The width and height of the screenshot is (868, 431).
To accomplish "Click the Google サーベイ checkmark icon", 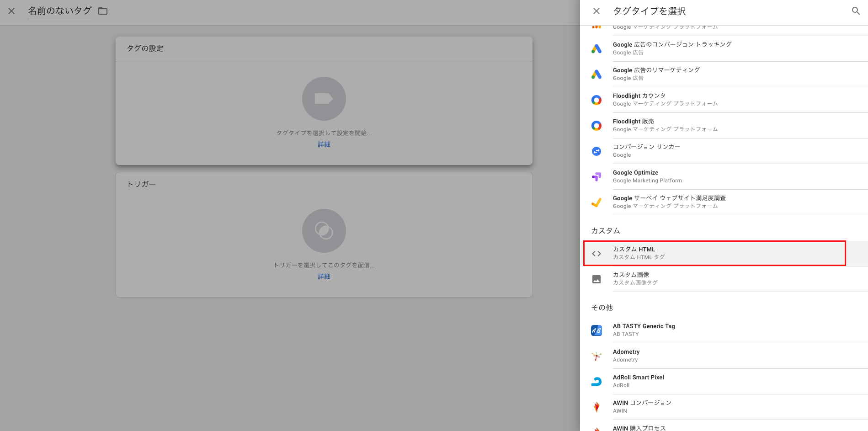I will 596,202.
